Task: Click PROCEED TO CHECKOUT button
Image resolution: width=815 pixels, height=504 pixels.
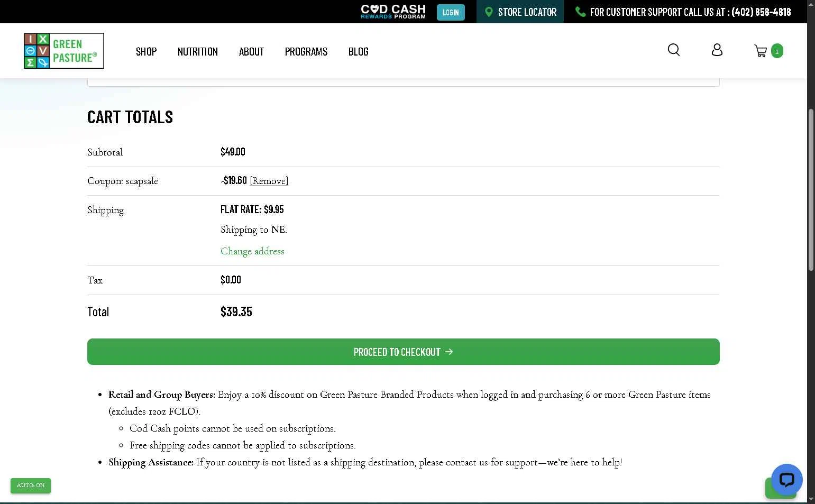Action: pyautogui.click(x=404, y=352)
